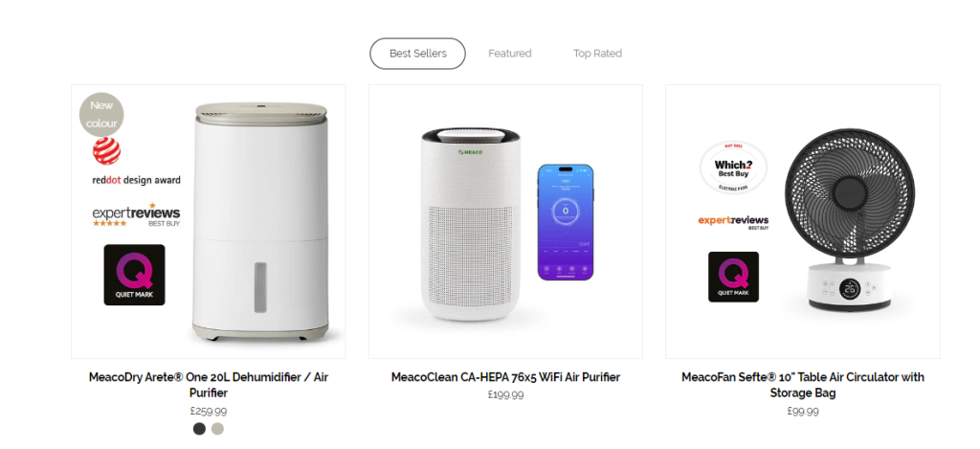Viewport: 980px width, 449px height.
Task: Click the air purifier product image
Action: coord(471,224)
